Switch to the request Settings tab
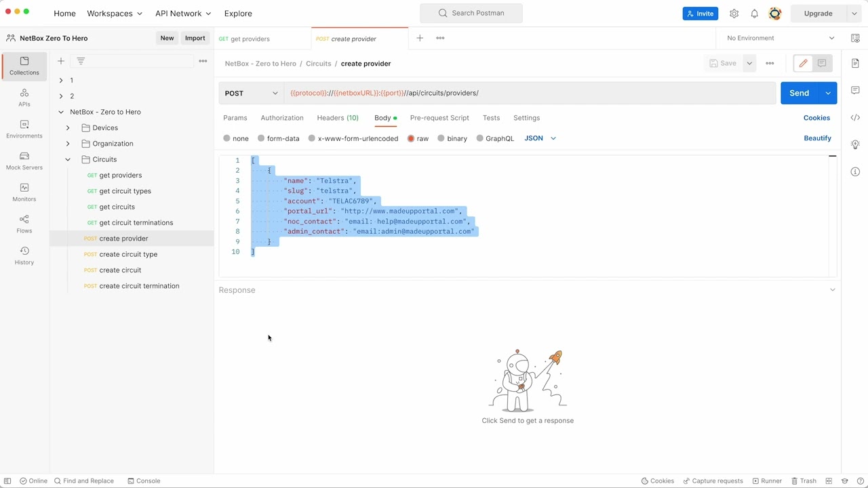 click(526, 118)
